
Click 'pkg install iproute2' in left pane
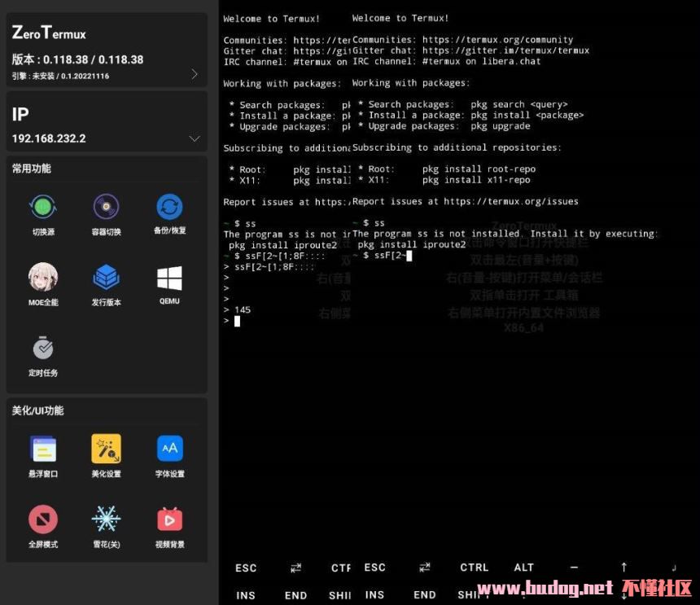click(283, 245)
